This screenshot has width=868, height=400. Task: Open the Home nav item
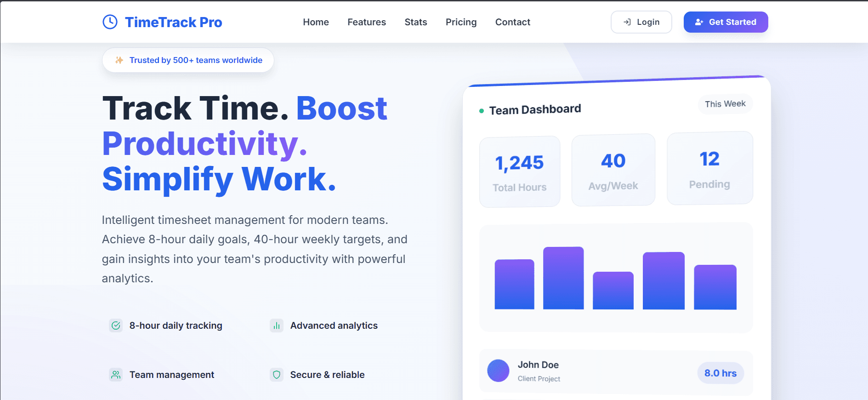316,22
